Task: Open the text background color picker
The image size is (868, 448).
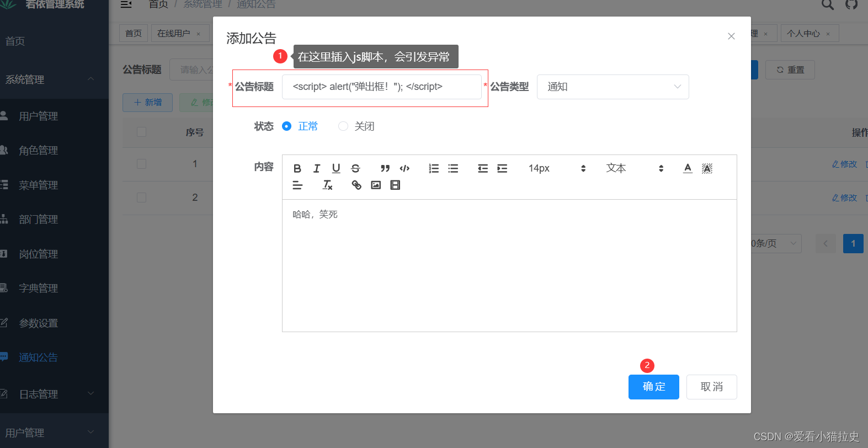Action: tap(707, 168)
